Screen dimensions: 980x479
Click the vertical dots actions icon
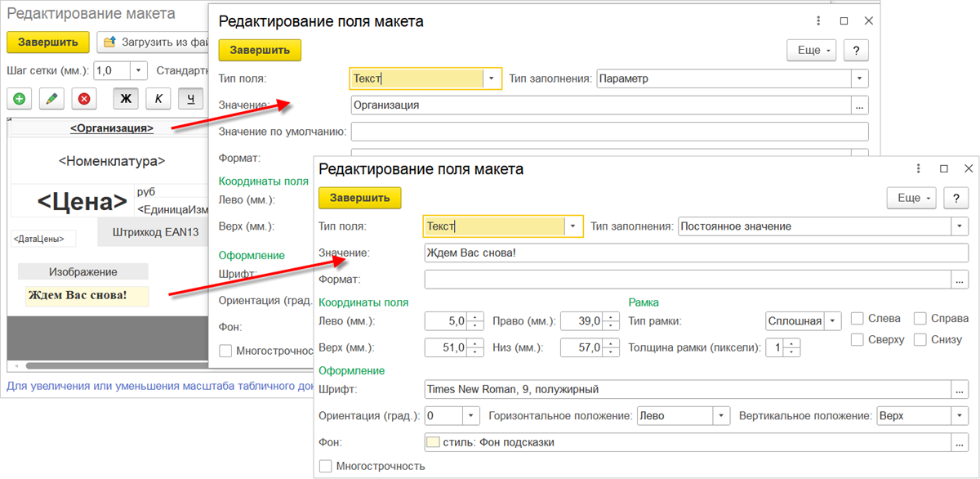click(918, 168)
